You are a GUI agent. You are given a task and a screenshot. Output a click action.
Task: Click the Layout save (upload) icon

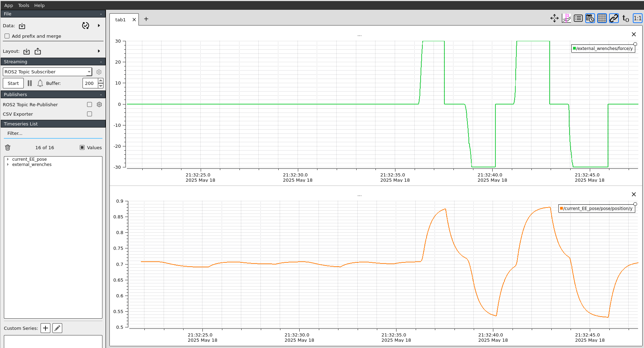click(38, 51)
